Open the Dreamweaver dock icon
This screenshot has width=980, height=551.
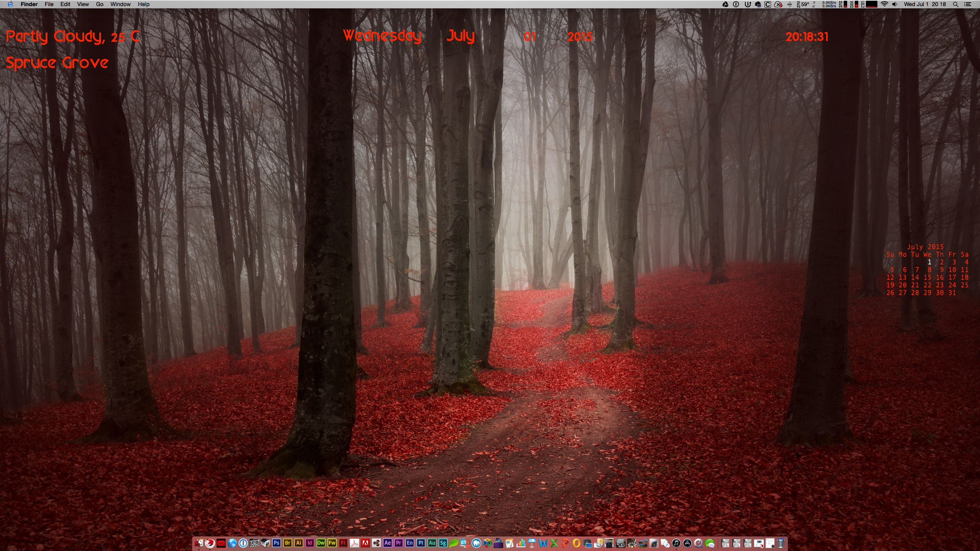(321, 543)
